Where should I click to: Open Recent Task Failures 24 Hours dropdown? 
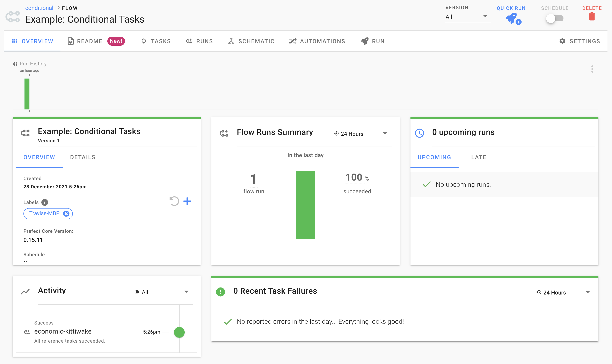563,292
